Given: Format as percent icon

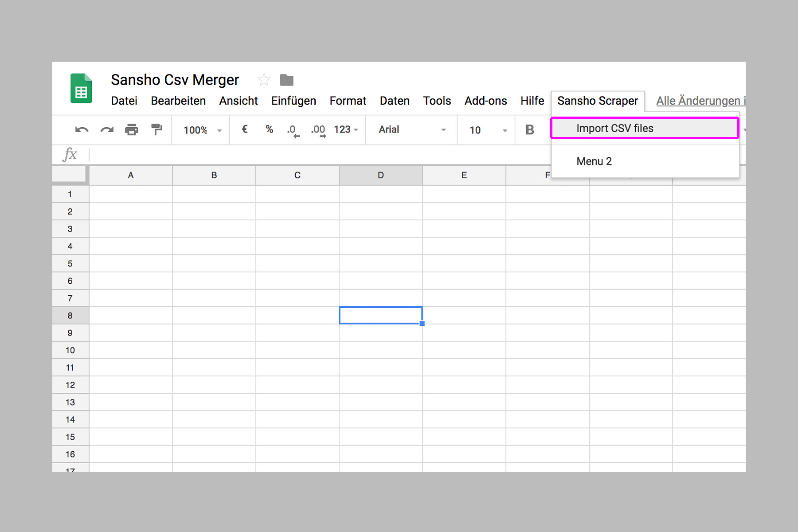Looking at the screenshot, I should (269, 129).
